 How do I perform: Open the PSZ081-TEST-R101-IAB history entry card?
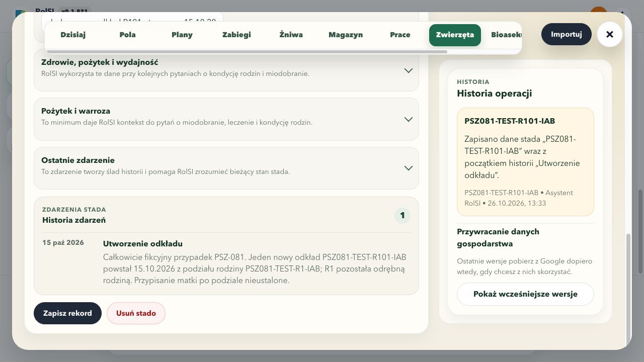click(x=525, y=162)
